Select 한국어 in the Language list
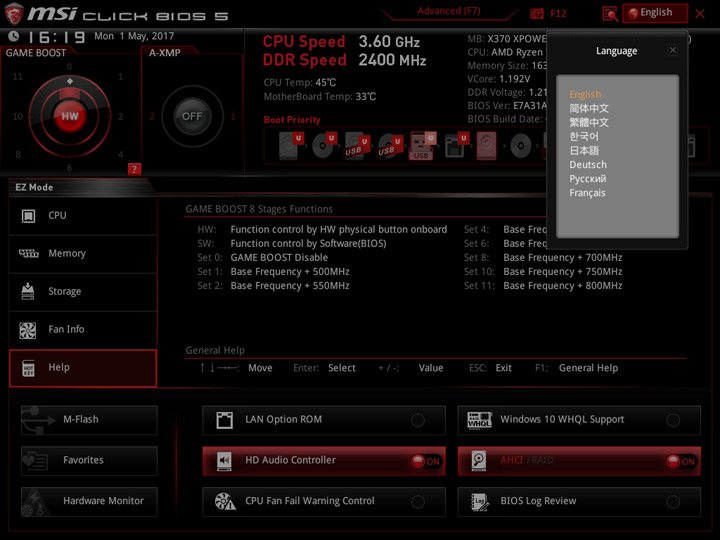This screenshot has width=720, height=540. [x=584, y=136]
